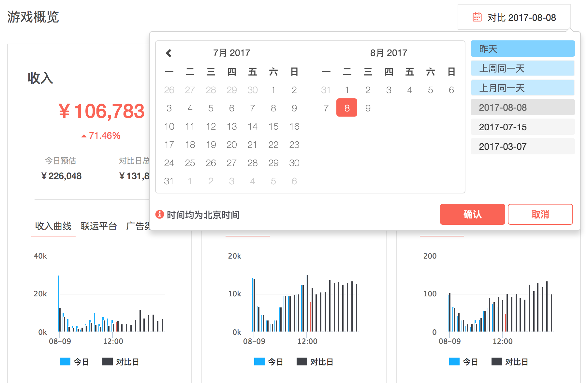The width and height of the screenshot is (588, 383).
Task: Click the 8月 2017 month header
Action: [389, 53]
